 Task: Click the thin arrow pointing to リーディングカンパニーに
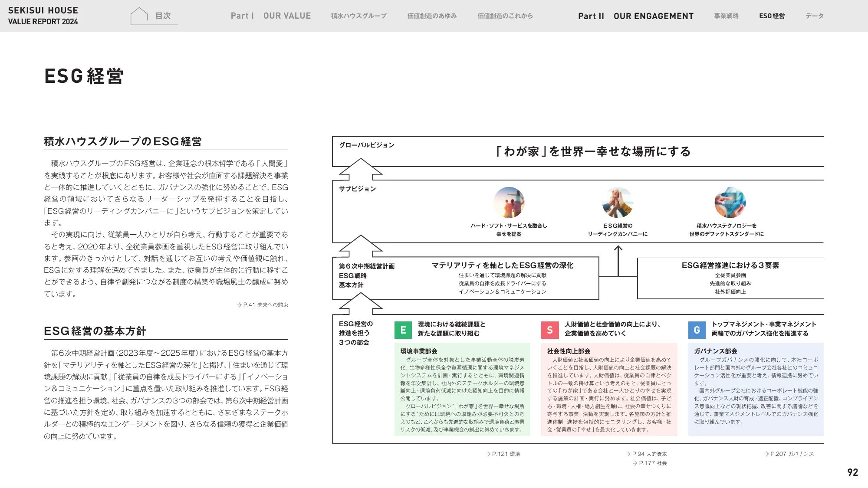pos(618,261)
